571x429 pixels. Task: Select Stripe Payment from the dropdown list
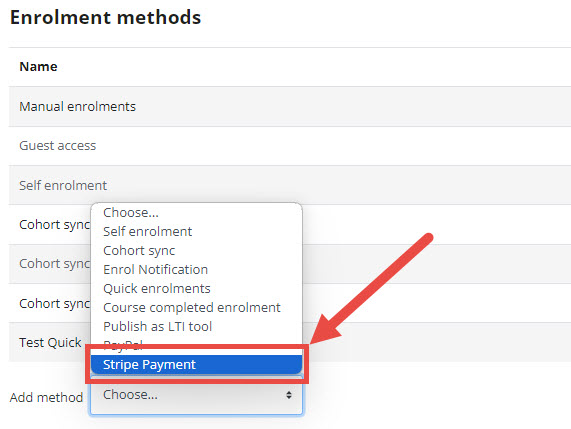click(196, 365)
